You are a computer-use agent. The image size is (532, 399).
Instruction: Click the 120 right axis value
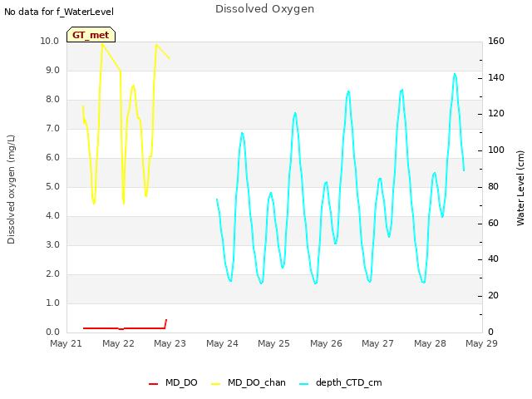[x=496, y=114]
